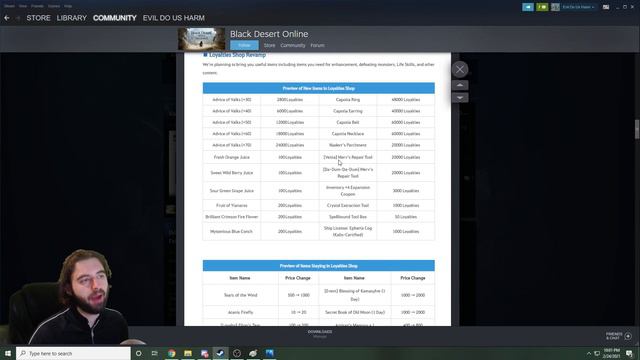Toggle Big Picture mode icon
Viewport: 640px width, 360px height.
tap(606, 7)
